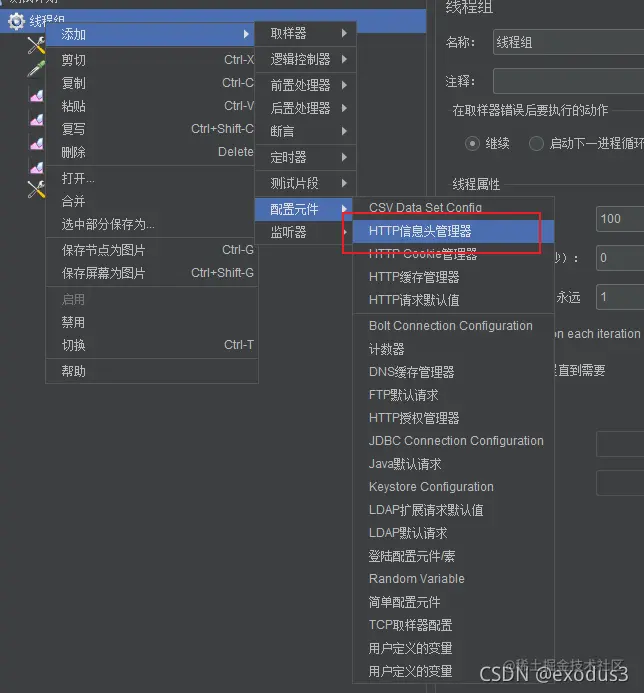Expand the 定时器 submenu arrow
Viewport: 644px width, 693px height.
pyautogui.click(x=344, y=157)
